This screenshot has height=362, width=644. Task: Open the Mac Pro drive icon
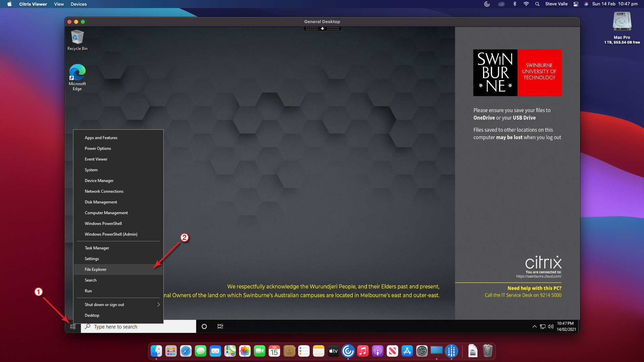tap(622, 22)
